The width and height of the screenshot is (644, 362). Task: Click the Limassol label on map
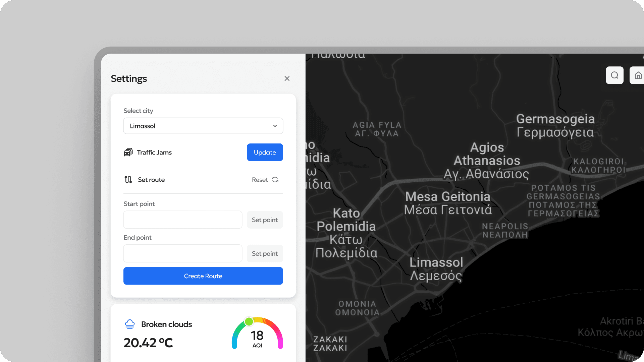(436, 262)
